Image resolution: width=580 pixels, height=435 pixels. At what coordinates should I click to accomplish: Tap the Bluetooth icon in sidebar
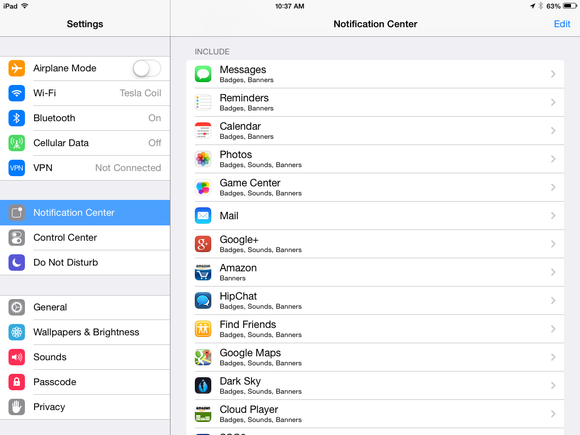[17, 118]
